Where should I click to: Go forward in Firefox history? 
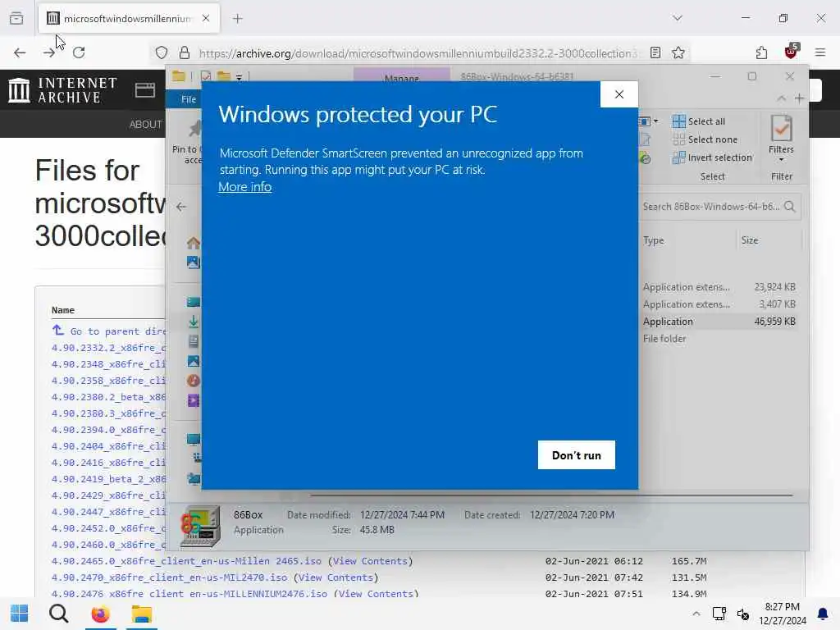49,52
